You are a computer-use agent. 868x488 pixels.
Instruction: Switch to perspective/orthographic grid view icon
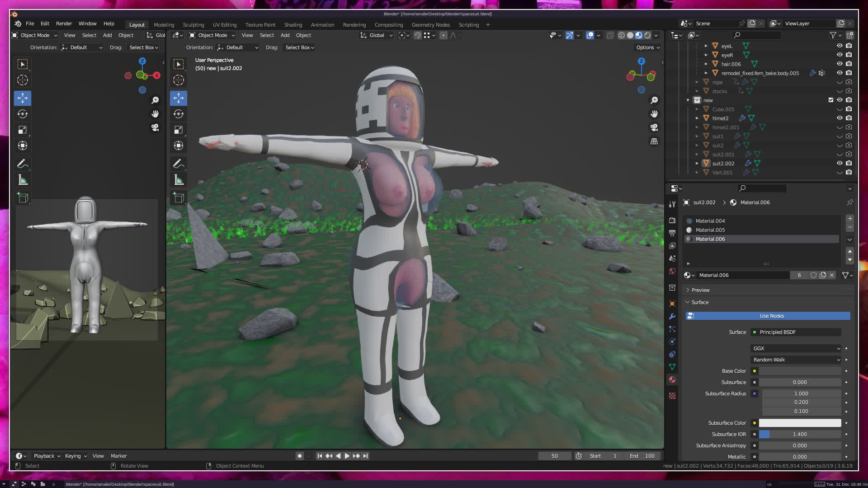(654, 141)
